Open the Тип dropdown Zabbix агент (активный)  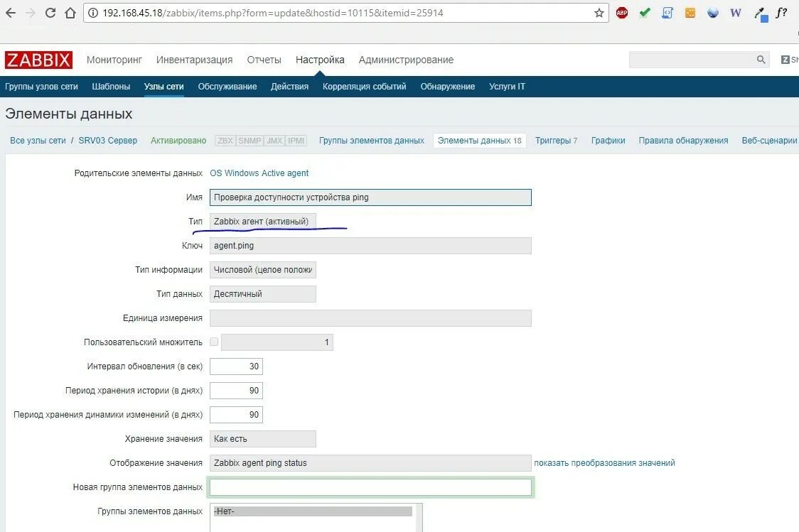[263, 222]
